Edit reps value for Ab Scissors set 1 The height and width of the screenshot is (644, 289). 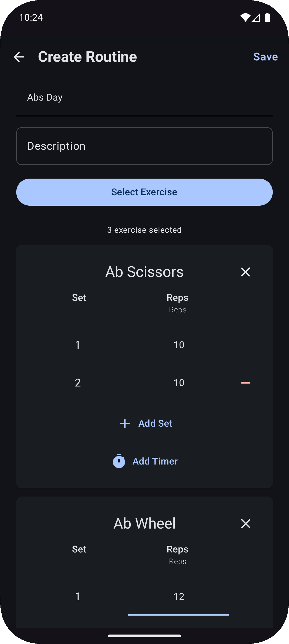(179, 345)
